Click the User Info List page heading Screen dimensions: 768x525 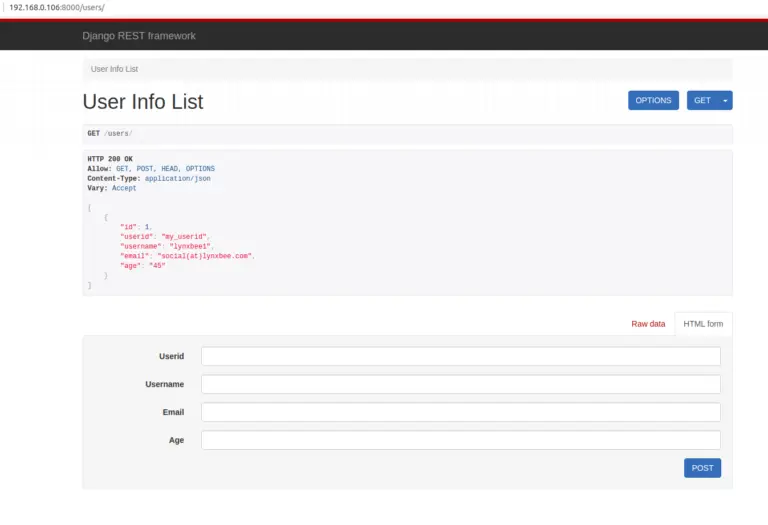point(142,101)
